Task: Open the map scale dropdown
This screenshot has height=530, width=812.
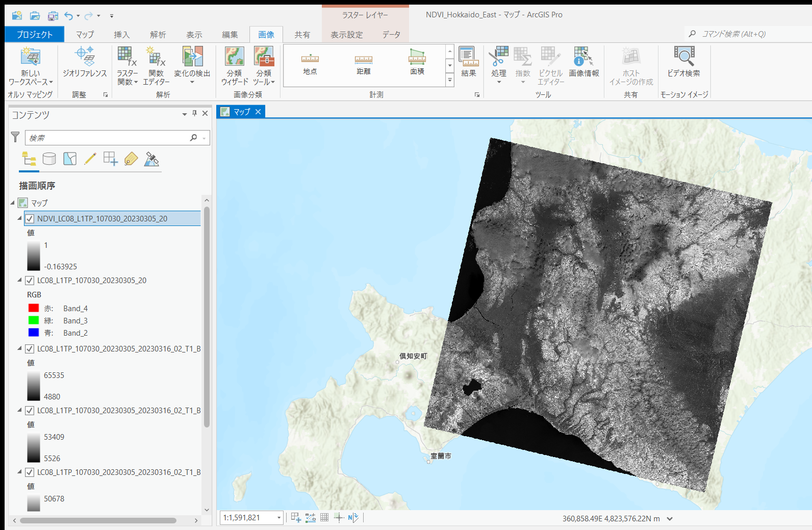Action: click(x=279, y=518)
